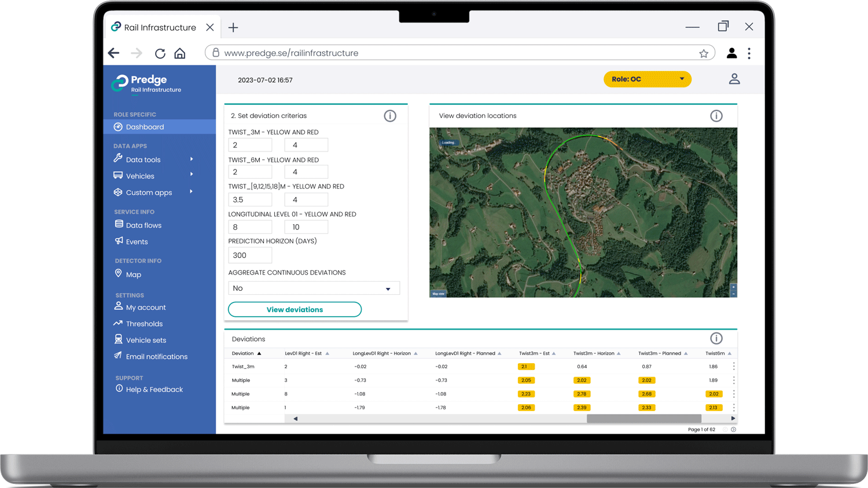The image size is (868, 488).
Task: Open Email notifications settings
Action: [157, 357]
